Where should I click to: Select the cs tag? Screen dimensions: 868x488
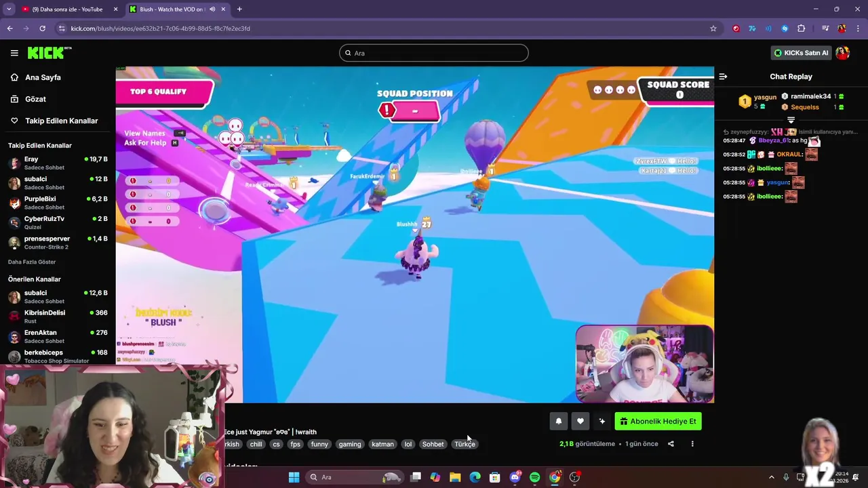point(276,444)
